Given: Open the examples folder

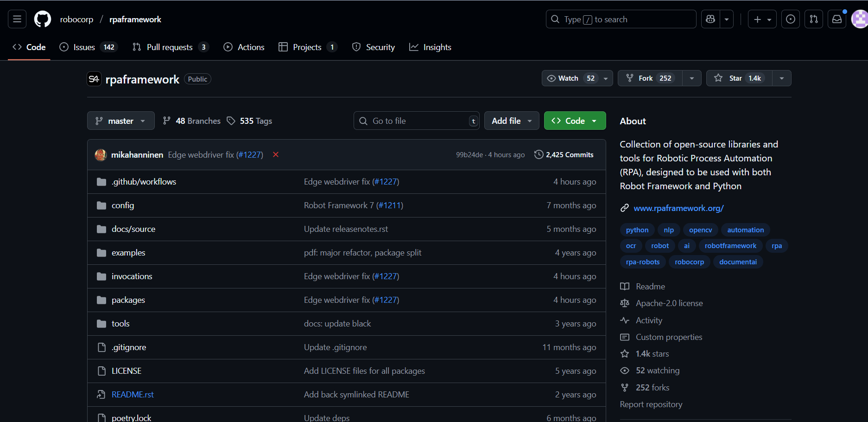Looking at the screenshot, I should pyautogui.click(x=128, y=252).
